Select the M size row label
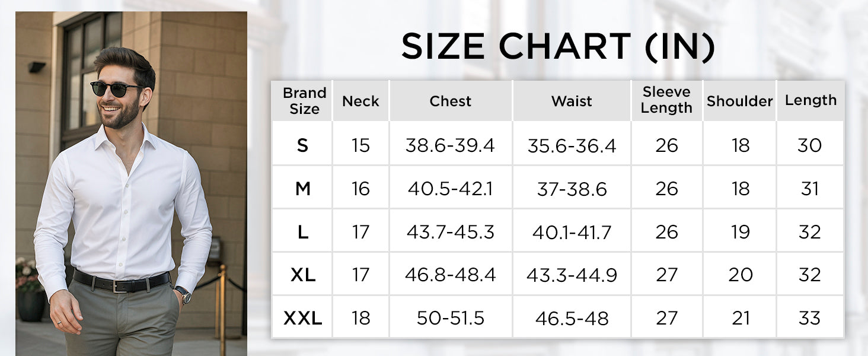The height and width of the screenshot is (356, 868). [x=302, y=189]
